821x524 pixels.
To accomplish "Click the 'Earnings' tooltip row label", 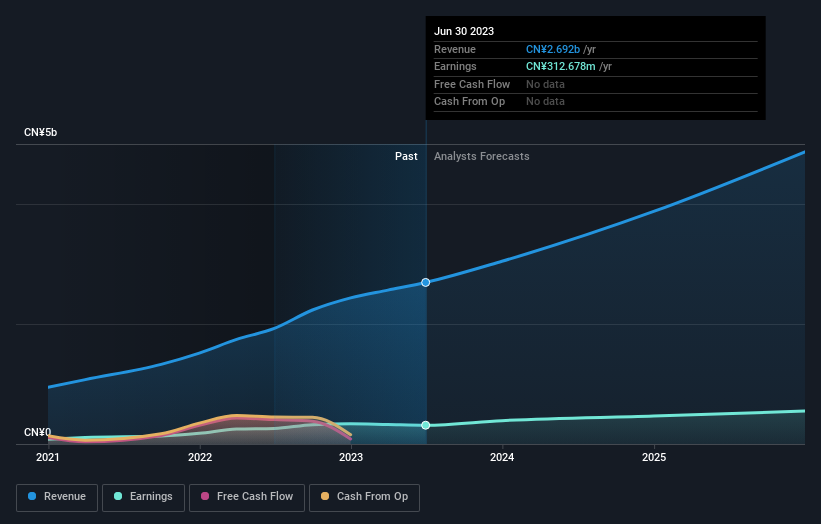I will 455,66.
